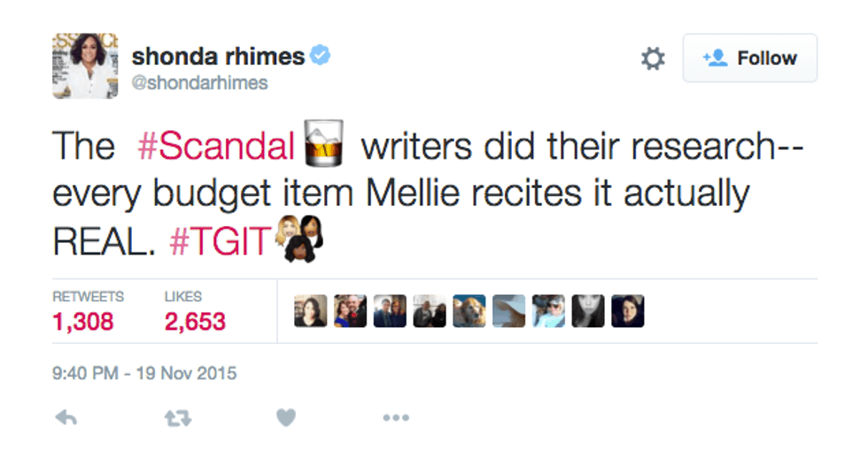Like the tweet with the heart icon
Viewport: 868px width, 461px height.
(285, 418)
